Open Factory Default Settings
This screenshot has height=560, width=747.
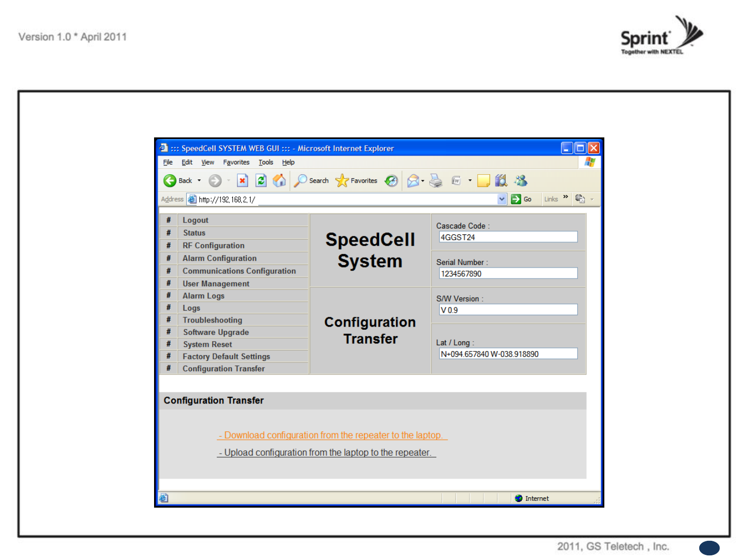[x=226, y=357]
